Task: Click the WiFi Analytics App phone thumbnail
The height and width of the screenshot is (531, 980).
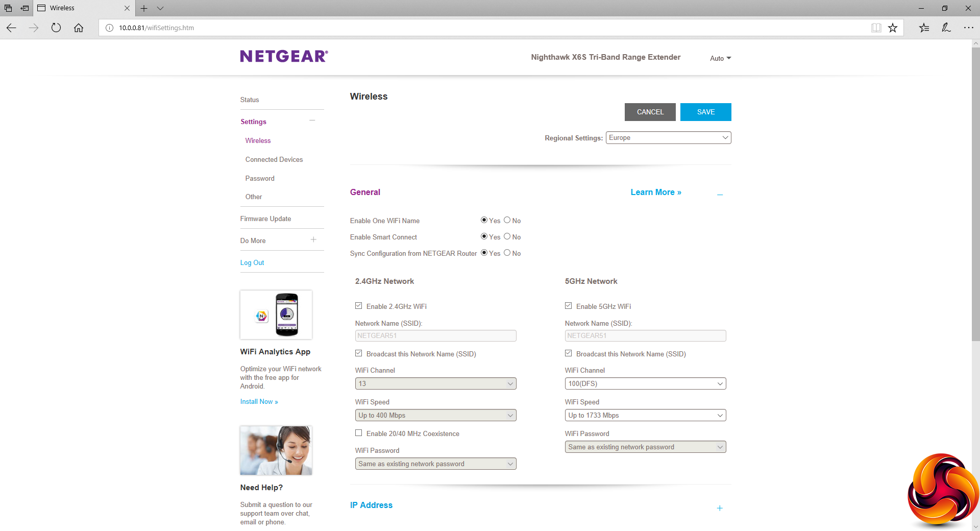Action: click(x=276, y=315)
